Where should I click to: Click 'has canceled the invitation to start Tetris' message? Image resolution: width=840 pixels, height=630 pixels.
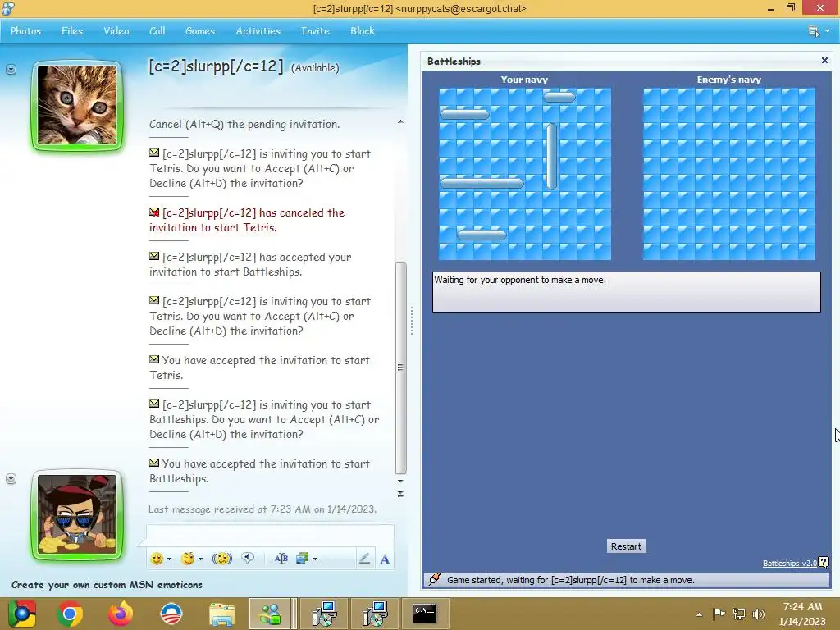[x=246, y=220]
